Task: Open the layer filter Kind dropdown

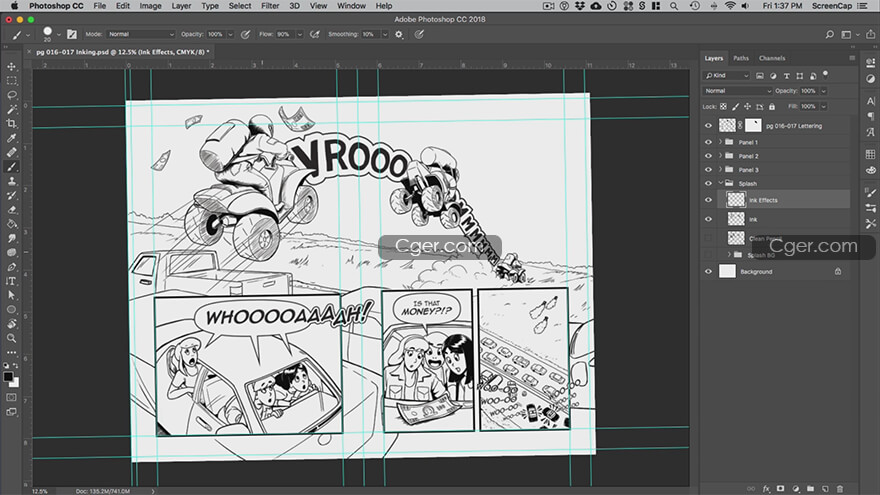Action: click(726, 76)
